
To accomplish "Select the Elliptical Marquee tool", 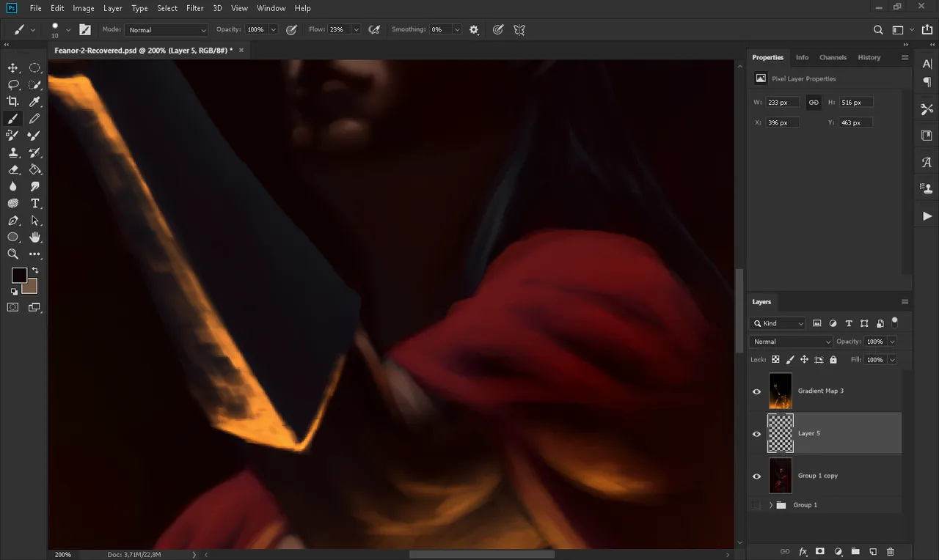I will click(34, 67).
